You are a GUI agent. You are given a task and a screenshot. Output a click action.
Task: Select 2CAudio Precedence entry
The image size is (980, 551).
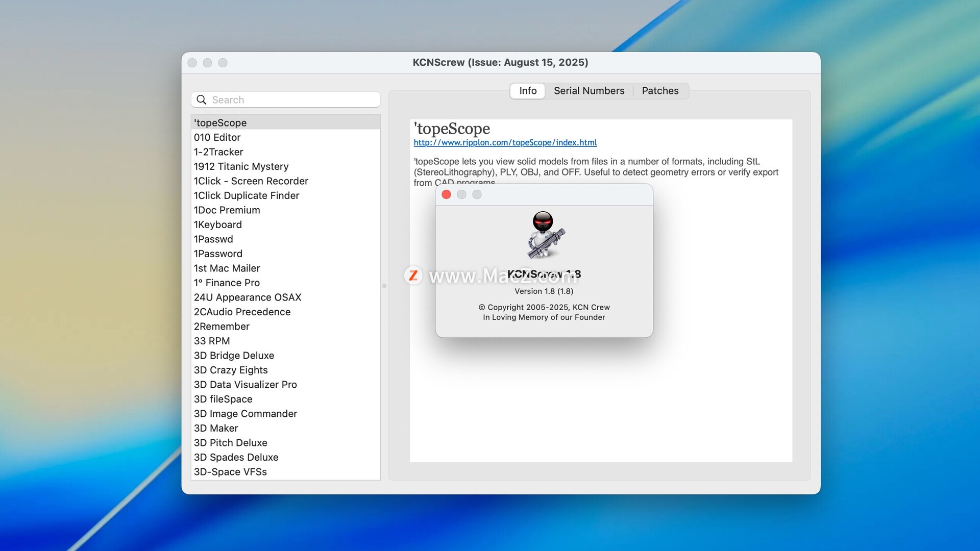click(286, 312)
